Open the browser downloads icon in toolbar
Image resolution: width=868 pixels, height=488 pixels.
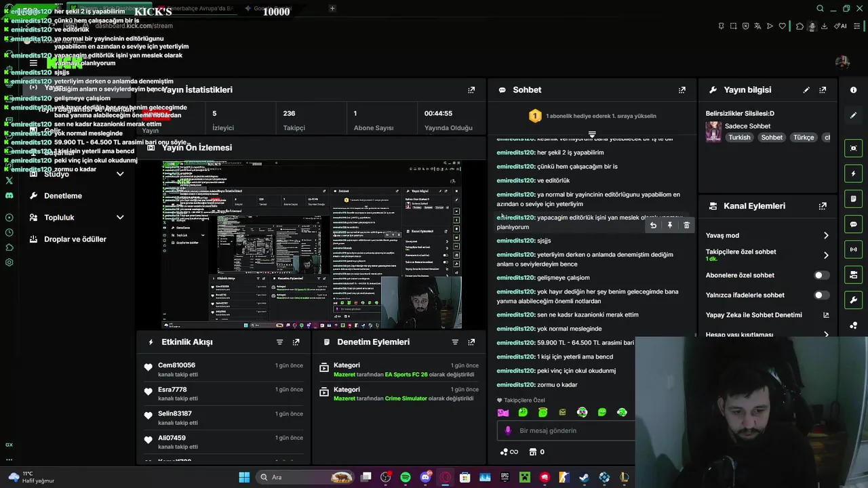coord(824,26)
